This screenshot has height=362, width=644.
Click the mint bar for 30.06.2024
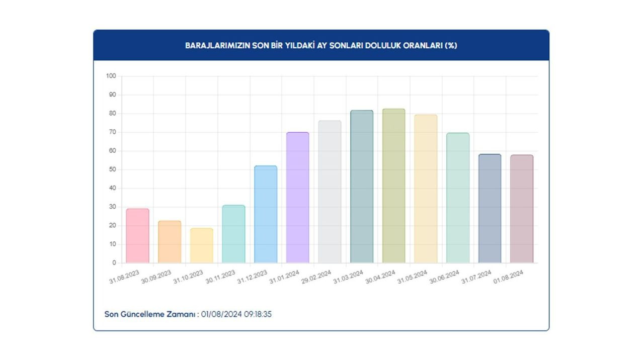pos(458,198)
